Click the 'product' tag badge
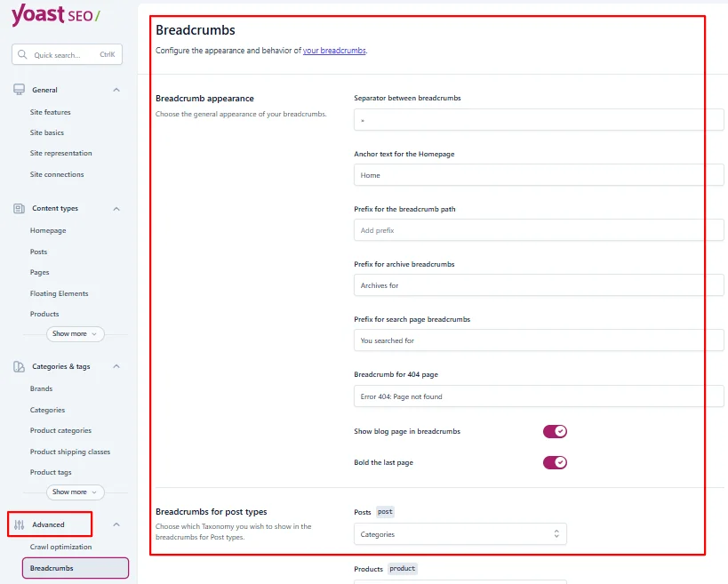The image size is (728, 584). 402,568
